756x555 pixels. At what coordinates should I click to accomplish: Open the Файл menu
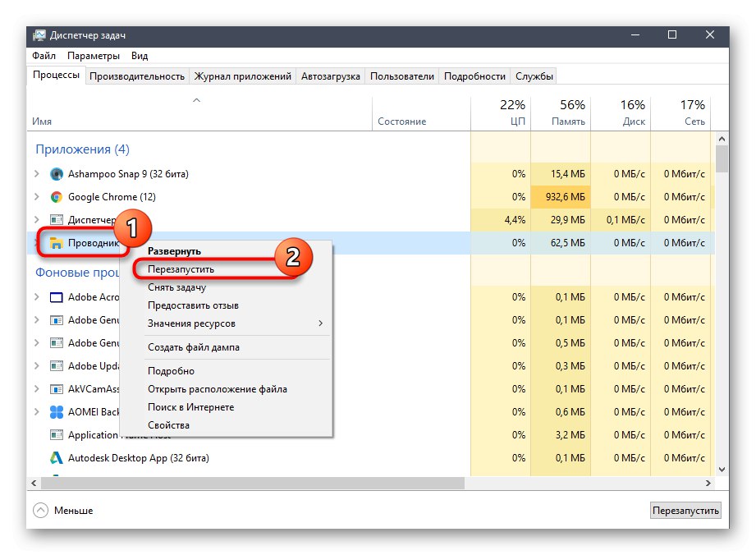44,56
